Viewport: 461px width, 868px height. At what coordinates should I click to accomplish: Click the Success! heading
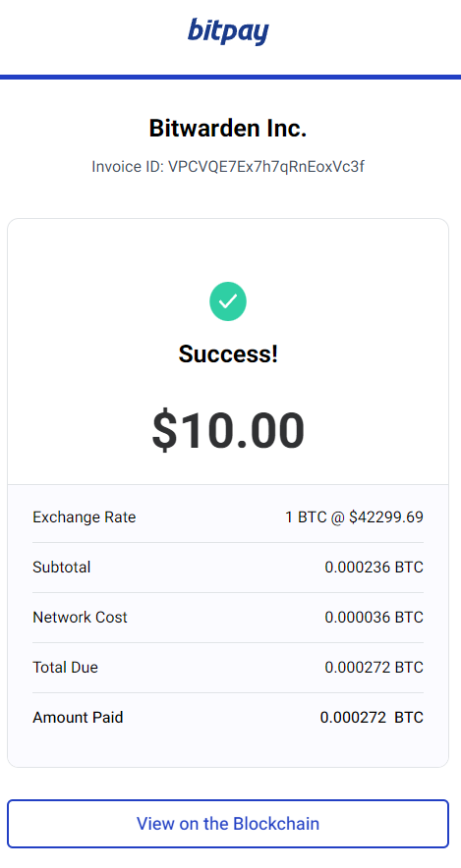click(228, 353)
